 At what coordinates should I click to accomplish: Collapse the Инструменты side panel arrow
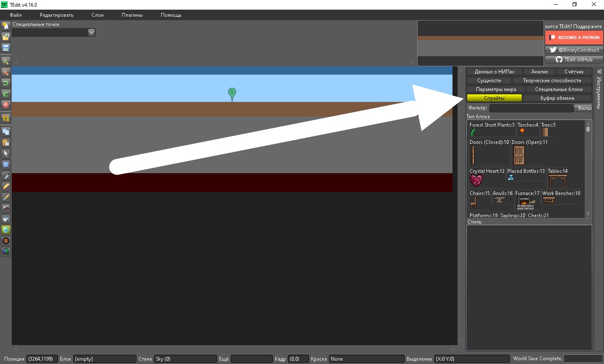pyautogui.click(x=599, y=72)
